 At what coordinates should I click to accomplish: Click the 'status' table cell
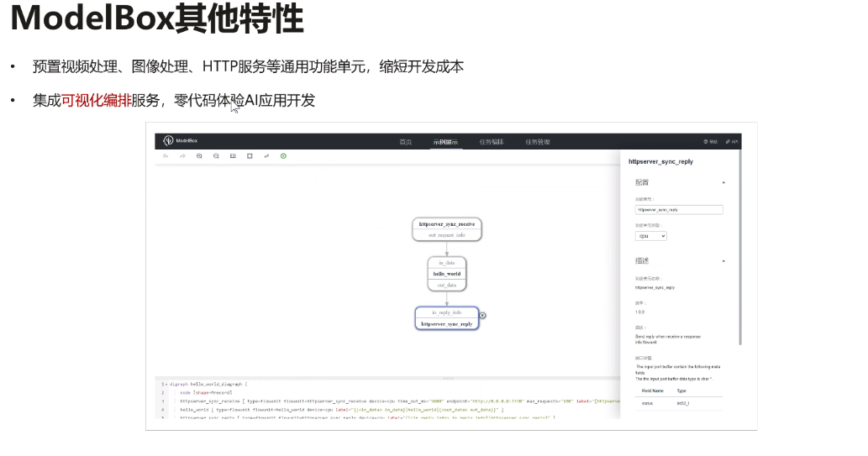(647, 403)
